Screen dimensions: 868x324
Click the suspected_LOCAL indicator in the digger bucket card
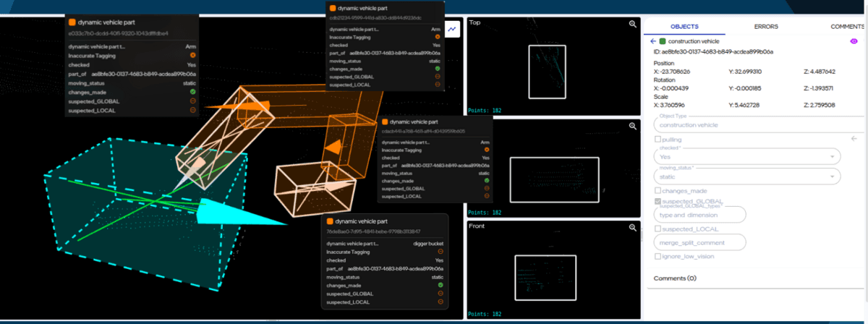[x=441, y=302]
